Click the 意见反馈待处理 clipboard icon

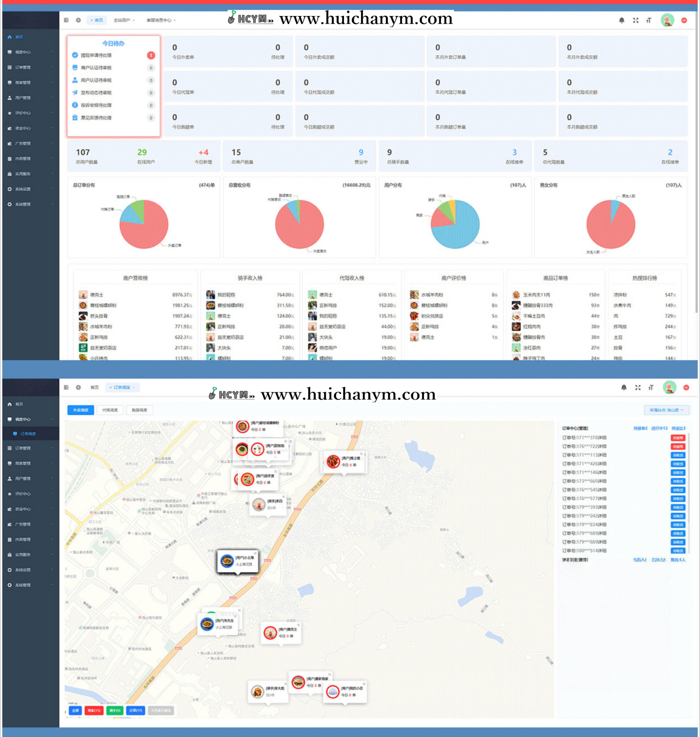click(x=75, y=118)
